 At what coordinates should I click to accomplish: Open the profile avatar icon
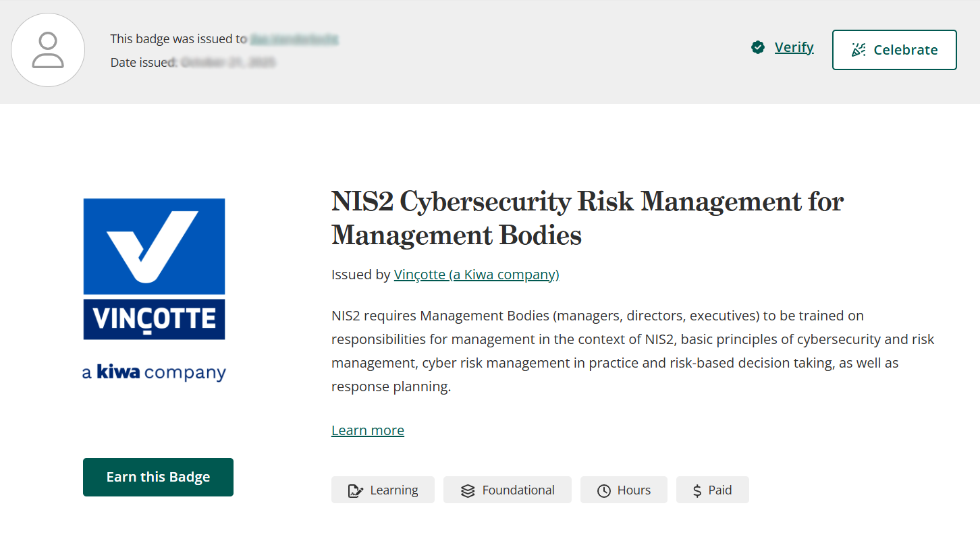coord(48,49)
